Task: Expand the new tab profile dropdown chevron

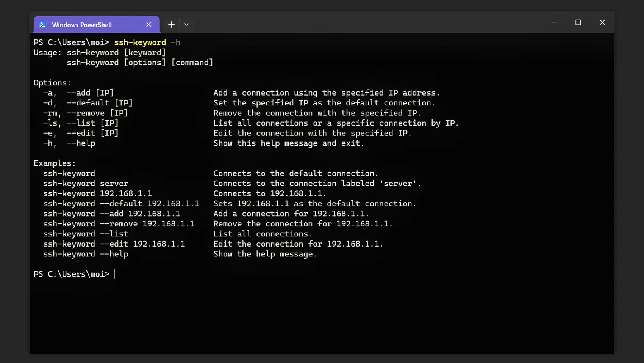Action: tap(187, 25)
